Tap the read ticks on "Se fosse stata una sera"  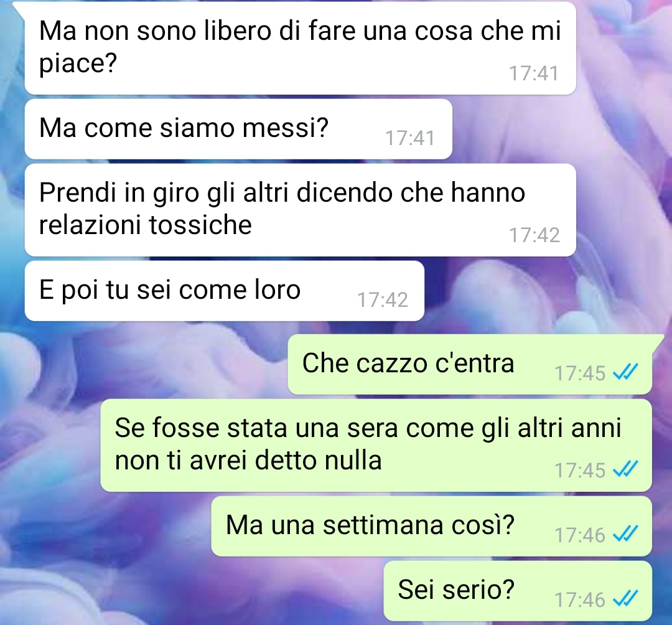(x=625, y=469)
